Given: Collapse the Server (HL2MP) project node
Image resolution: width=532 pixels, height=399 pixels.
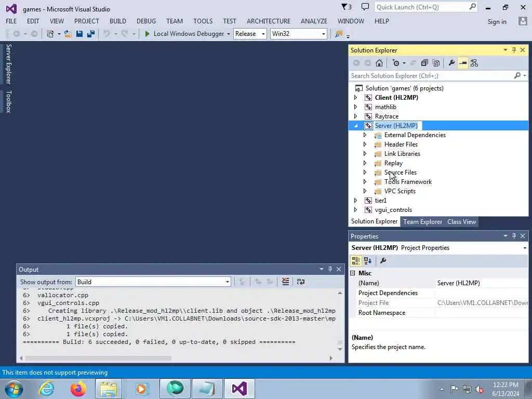Looking at the screenshot, I should tap(355, 126).
